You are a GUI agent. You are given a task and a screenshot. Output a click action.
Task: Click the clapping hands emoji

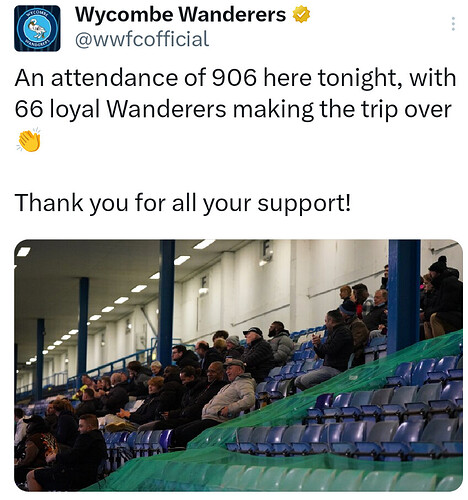(29, 140)
